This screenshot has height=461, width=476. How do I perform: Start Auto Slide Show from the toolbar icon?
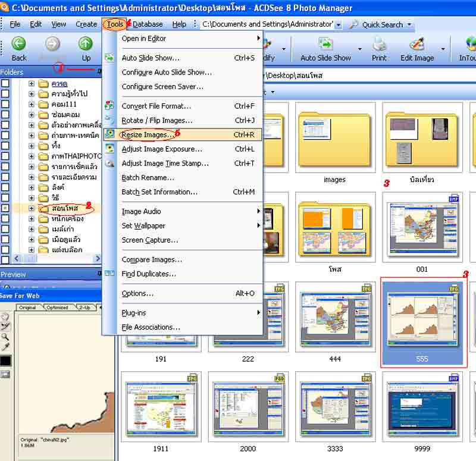(325, 43)
